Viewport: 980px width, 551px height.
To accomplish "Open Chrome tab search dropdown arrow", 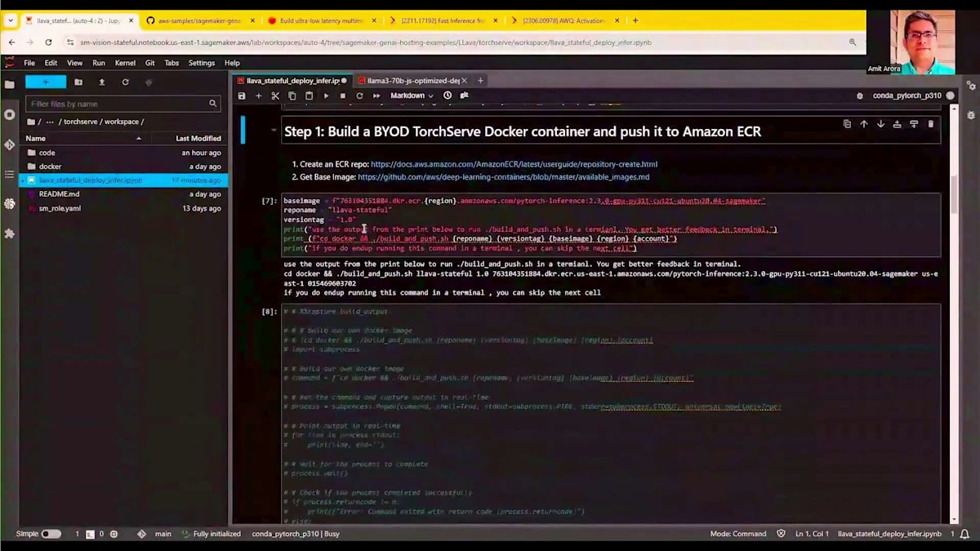I will point(11,20).
